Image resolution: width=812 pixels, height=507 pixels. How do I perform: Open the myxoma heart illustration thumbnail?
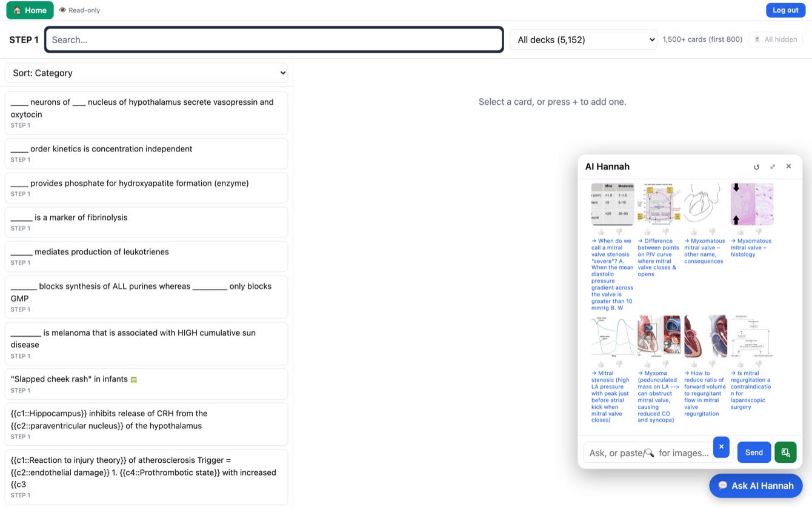[659, 336]
